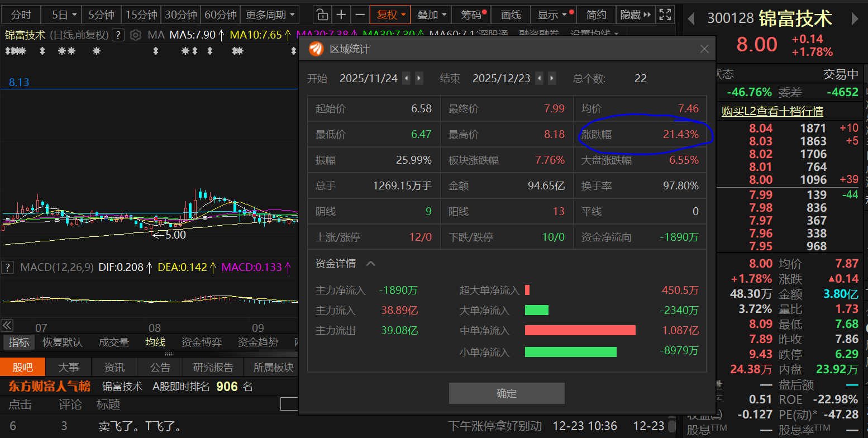Open the 所属板块 tab
Image resolution: width=868 pixels, height=438 pixels.
pos(273,367)
